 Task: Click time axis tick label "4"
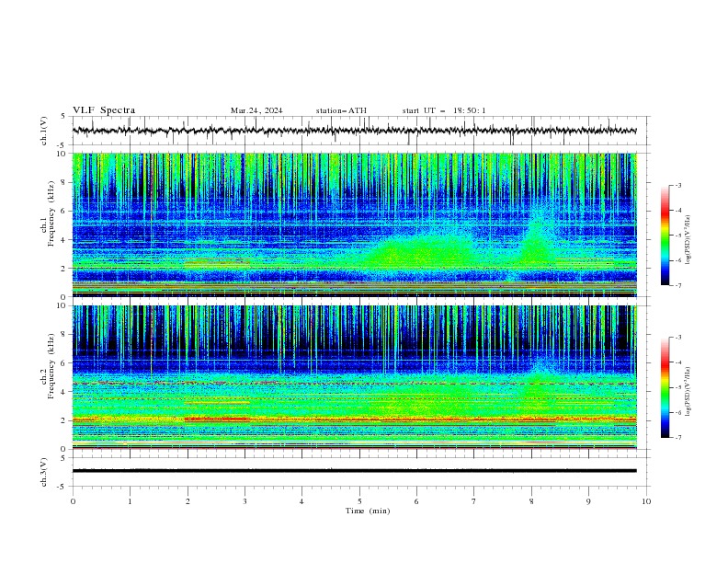[301, 501]
